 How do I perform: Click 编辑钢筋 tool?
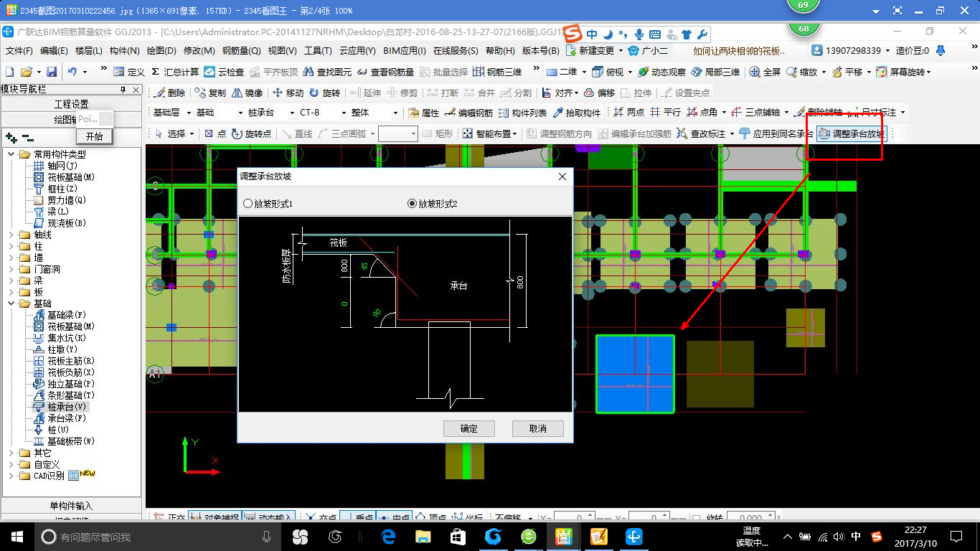point(469,113)
